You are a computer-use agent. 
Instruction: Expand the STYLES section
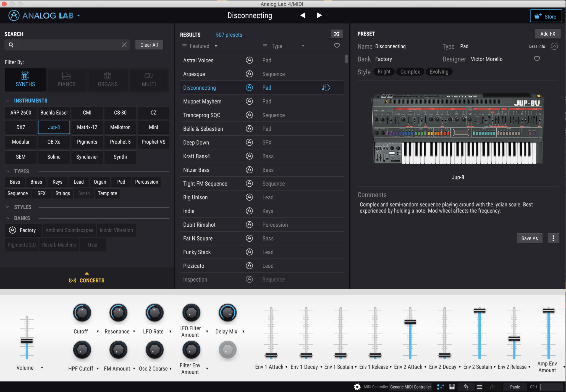click(8, 207)
